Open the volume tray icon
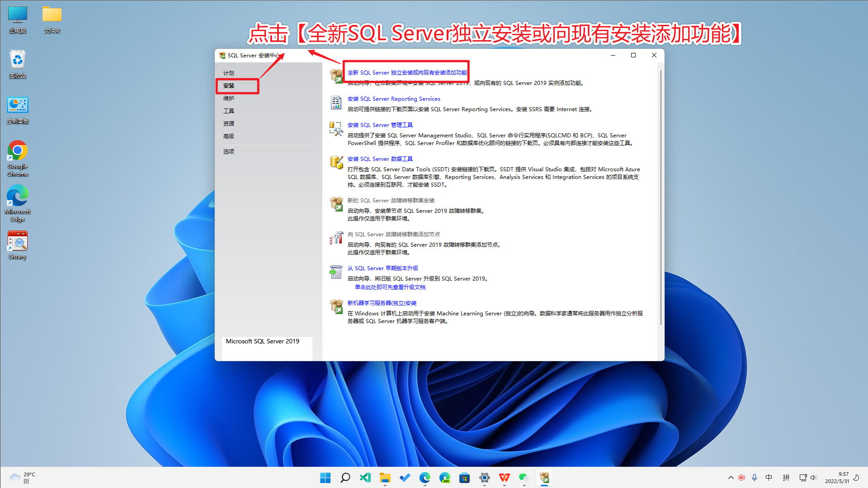The width and height of the screenshot is (868, 488). [x=813, y=478]
